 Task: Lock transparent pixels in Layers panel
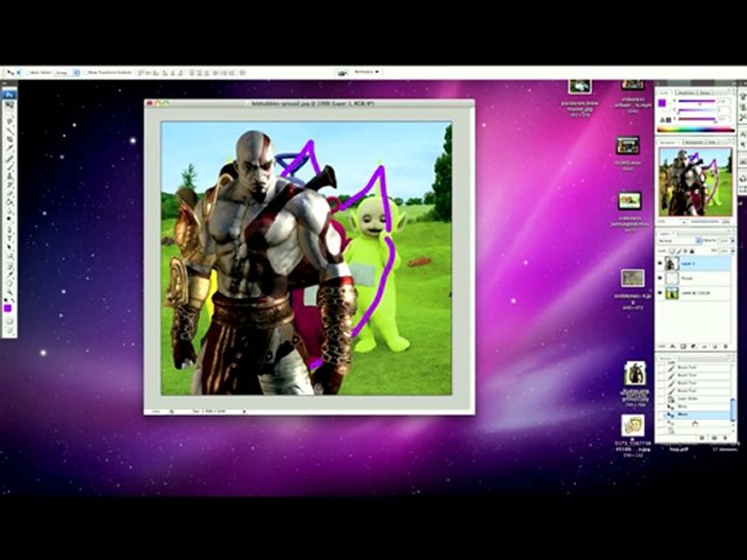pos(672,251)
